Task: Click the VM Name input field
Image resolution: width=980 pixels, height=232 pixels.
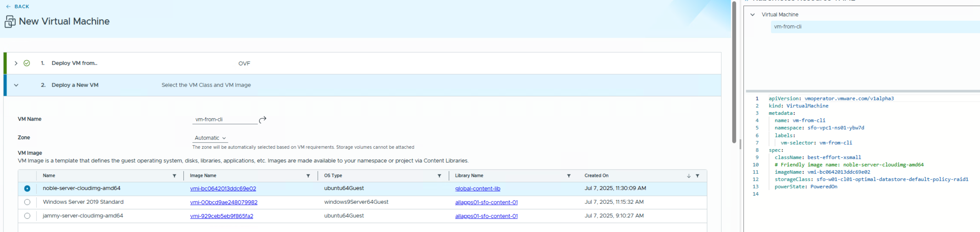Action: [225, 119]
